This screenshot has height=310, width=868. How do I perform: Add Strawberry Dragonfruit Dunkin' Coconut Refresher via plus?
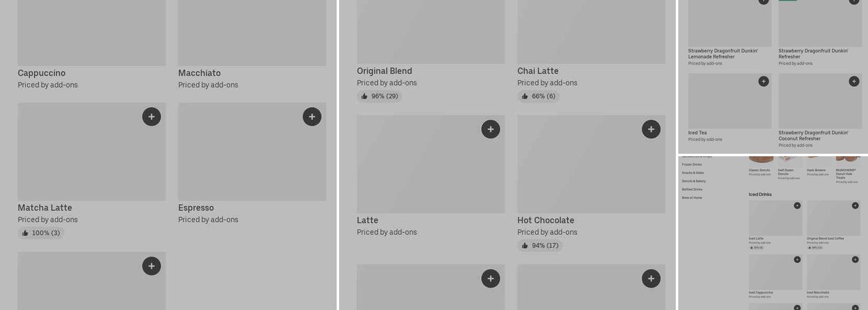point(854,81)
